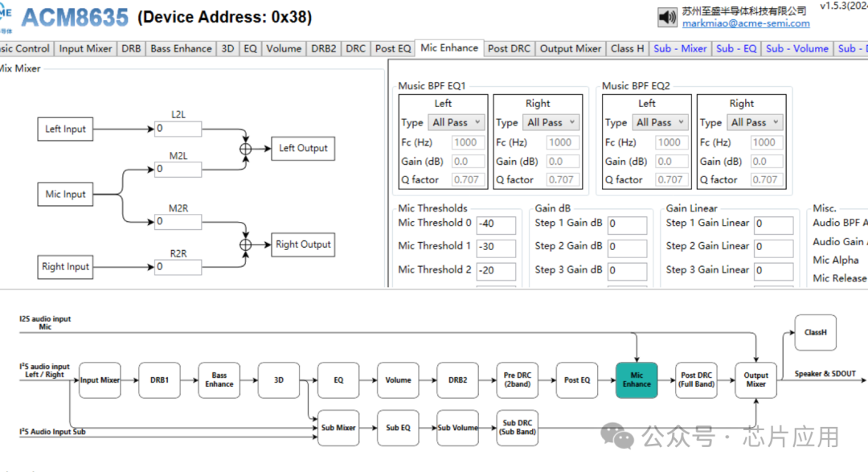Open Music BPF EQ1 Left Type dropdown
The image size is (868, 472).
457,122
